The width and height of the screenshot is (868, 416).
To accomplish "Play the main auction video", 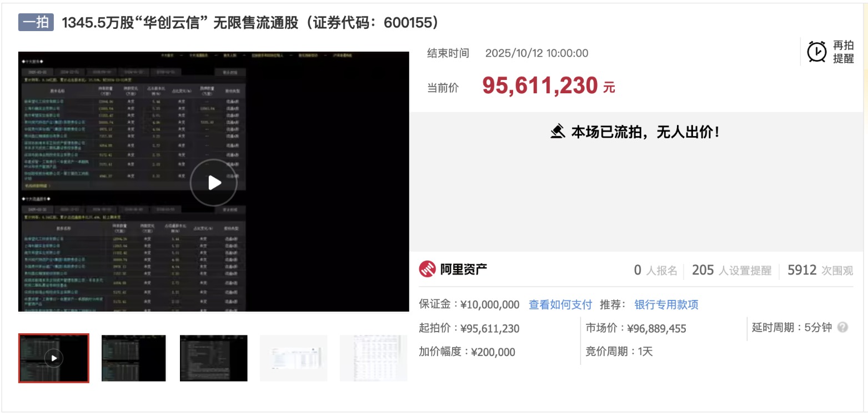I will [214, 183].
